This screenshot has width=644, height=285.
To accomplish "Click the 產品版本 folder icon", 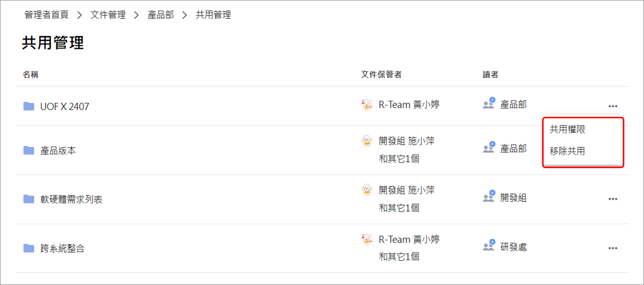I will [x=29, y=150].
